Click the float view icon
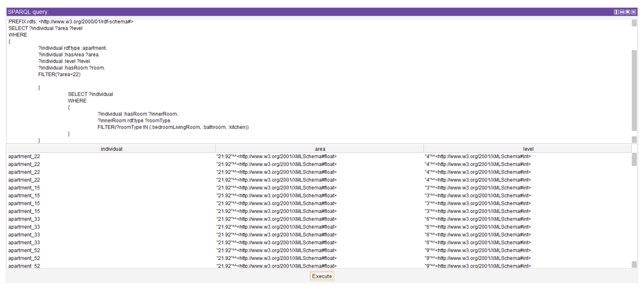Screen dimensions: 644x291 click(x=628, y=12)
